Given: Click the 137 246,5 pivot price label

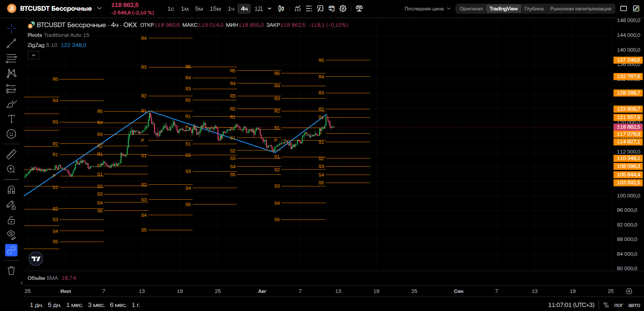Looking at the screenshot, I should (x=628, y=60).
